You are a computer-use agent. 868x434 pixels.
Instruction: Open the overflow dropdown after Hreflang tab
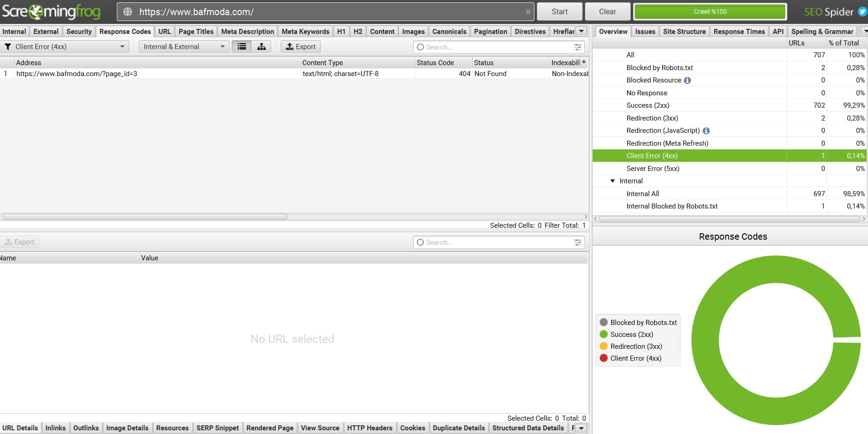[582, 31]
